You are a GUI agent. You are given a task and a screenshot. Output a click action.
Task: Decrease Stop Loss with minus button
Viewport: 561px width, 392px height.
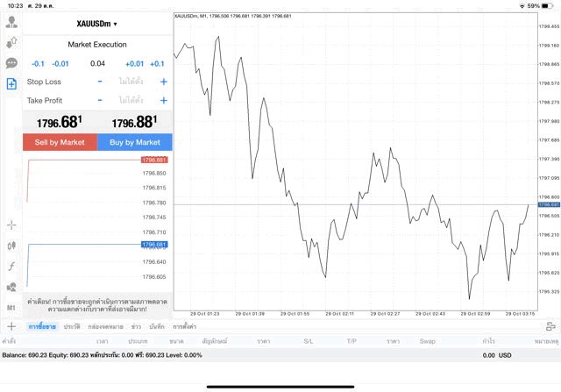[x=100, y=82]
